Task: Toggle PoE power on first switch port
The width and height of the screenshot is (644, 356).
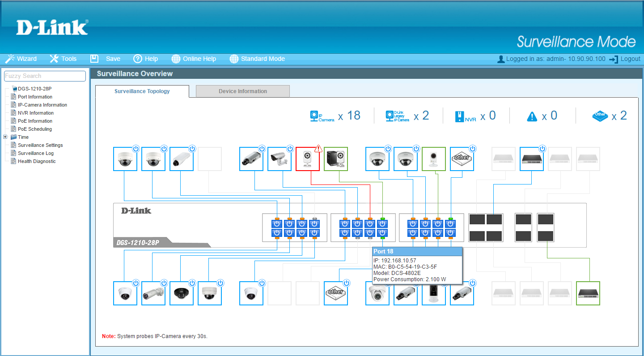Action: pyautogui.click(x=277, y=223)
